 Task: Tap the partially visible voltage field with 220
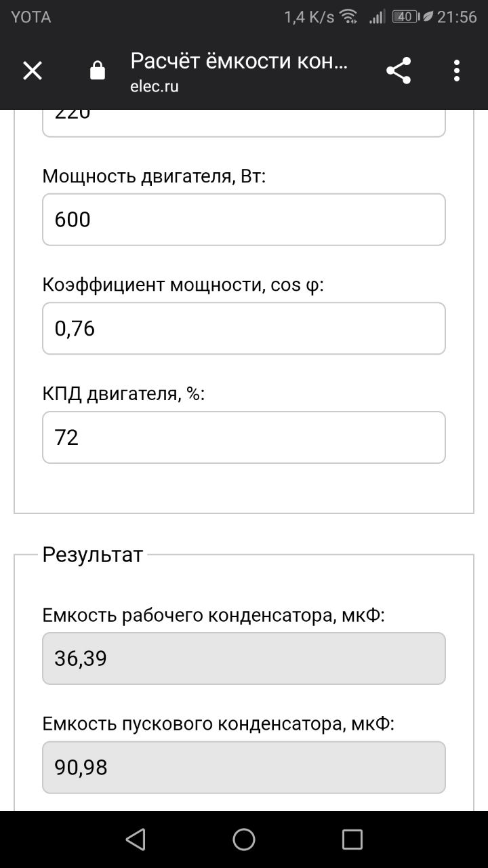coord(244,123)
